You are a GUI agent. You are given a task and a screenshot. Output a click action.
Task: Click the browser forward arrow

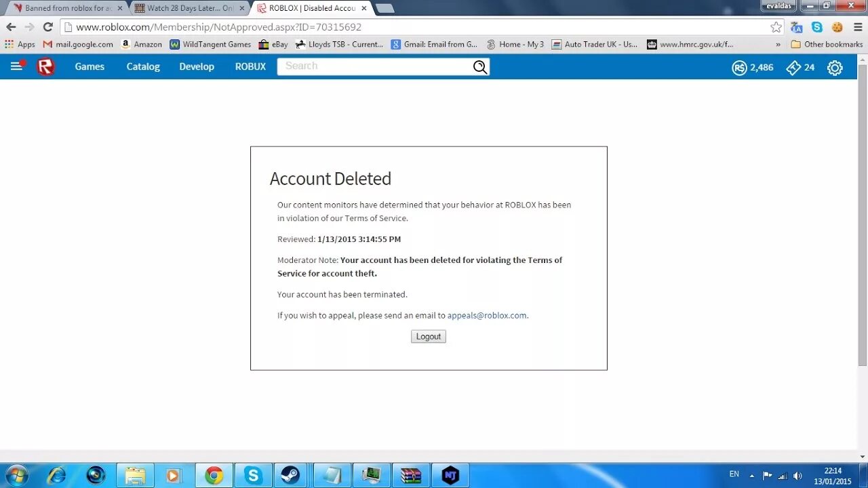29,27
